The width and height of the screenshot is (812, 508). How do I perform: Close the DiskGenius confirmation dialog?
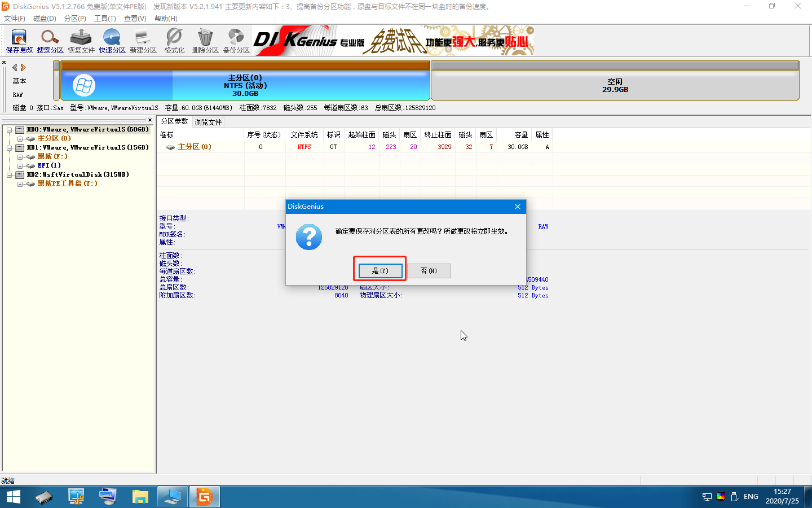click(x=518, y=207)
